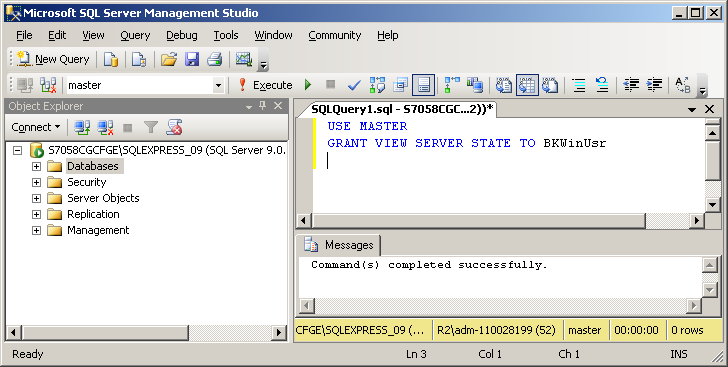Switch to Results to File
Screen dimensions: 728x367
[550, 85]
